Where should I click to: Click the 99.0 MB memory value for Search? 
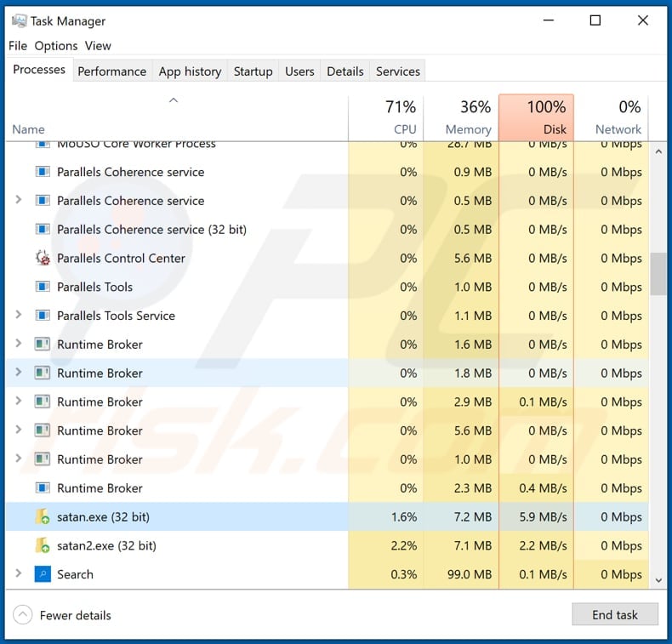coord(470,574)
